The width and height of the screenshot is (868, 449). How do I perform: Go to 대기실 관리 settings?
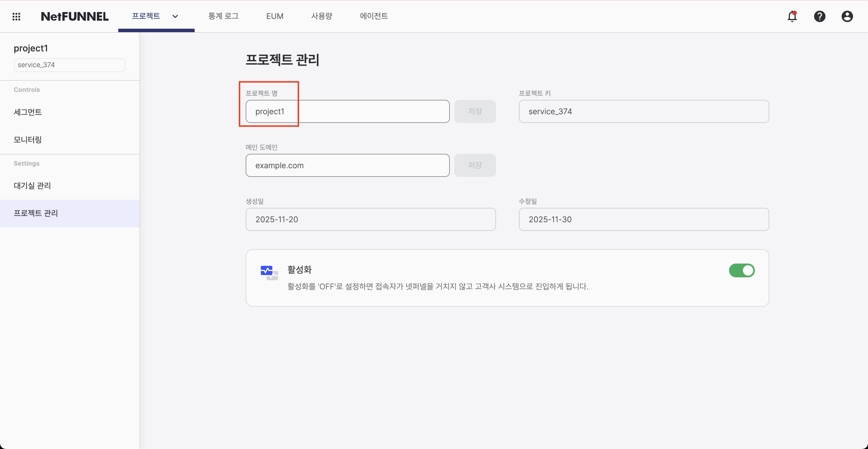(x=32, y=185)
